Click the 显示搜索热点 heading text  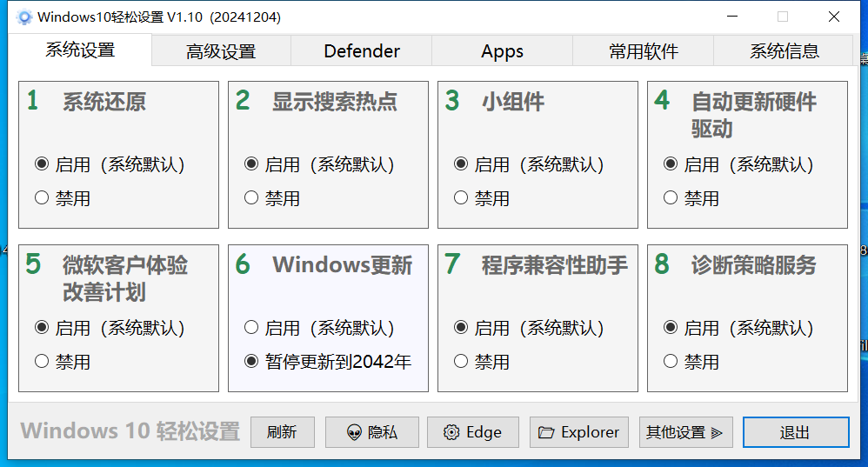click(334, 102)
